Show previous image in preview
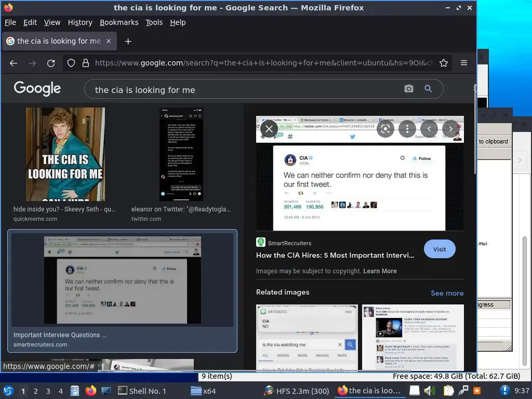This screenshot has width=532, height=399. (429, 129)
